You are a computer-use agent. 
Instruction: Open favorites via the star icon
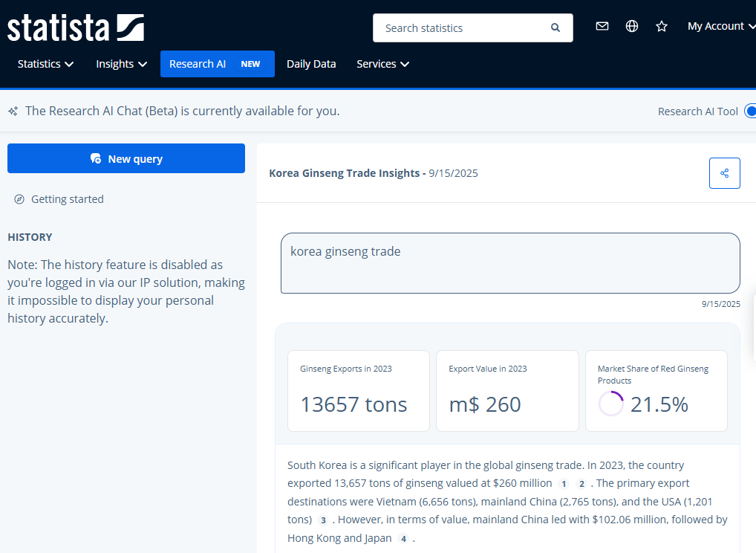[661, 26]
